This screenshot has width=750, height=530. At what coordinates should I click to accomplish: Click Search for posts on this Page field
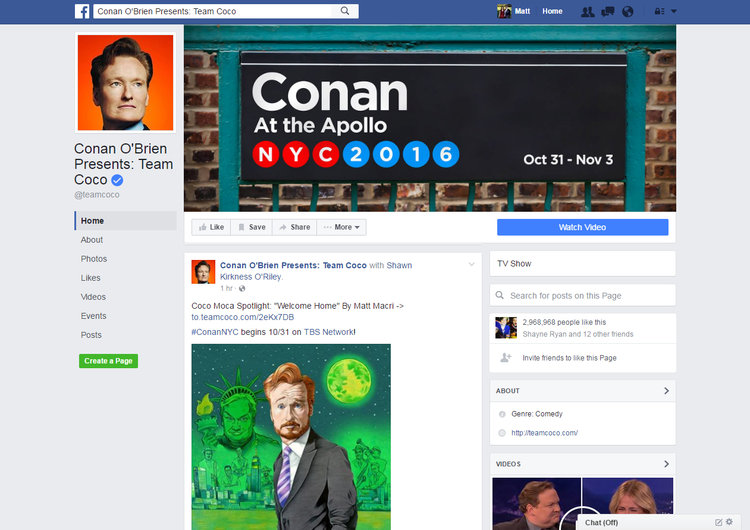coord(583,296)
